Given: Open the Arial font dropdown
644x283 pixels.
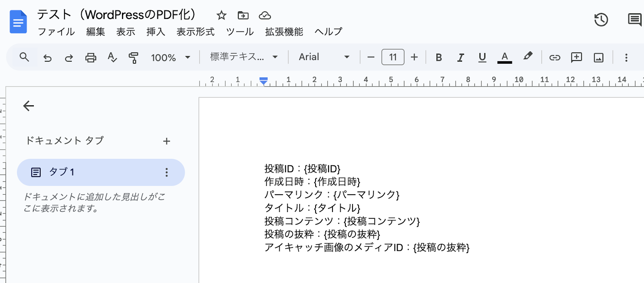Looking at the screenshot, I should click(x=324, y=57).
